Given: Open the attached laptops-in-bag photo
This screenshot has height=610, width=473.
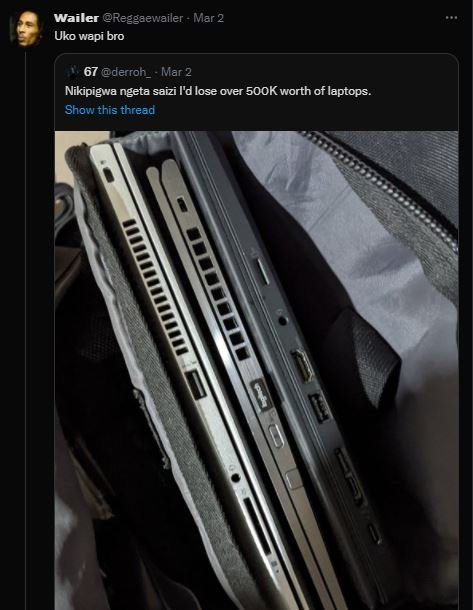Looking at the screenshot, I should (256, 370).
